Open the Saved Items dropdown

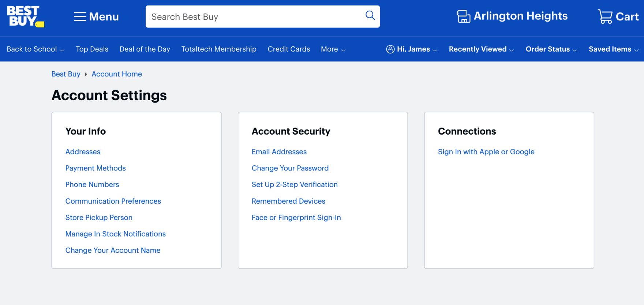coord(613,49)
